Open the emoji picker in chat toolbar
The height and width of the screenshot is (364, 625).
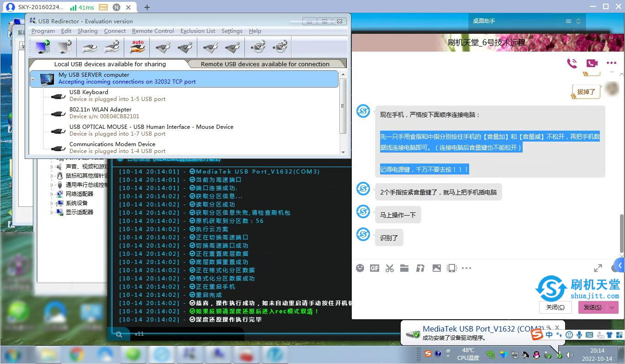[360, 268]
